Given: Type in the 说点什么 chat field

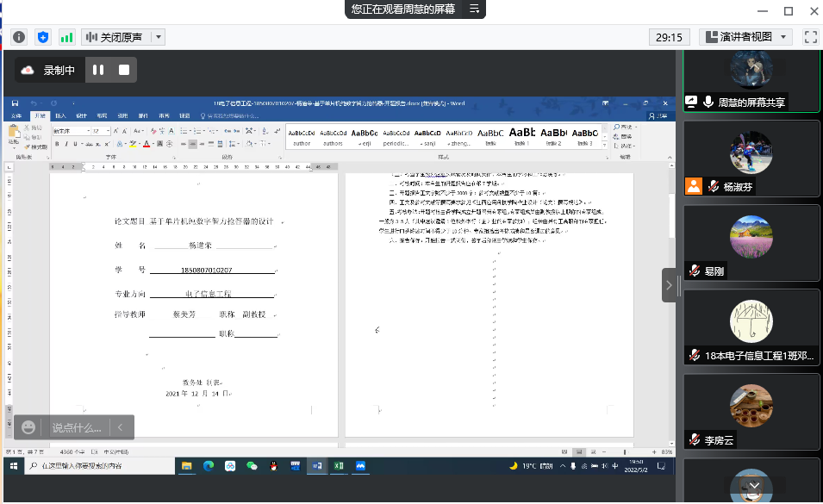Looking at the screenshot, I should [x=76, y=426].
